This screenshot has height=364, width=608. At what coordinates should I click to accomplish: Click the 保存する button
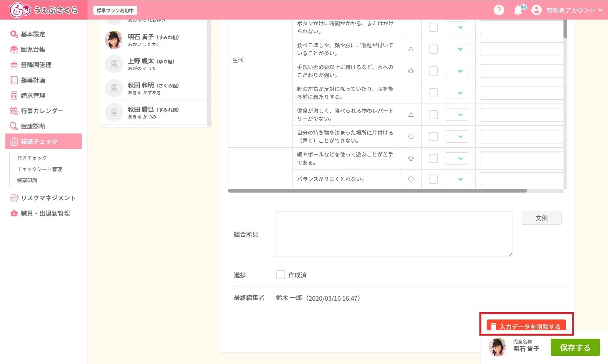tap(575, 348)
